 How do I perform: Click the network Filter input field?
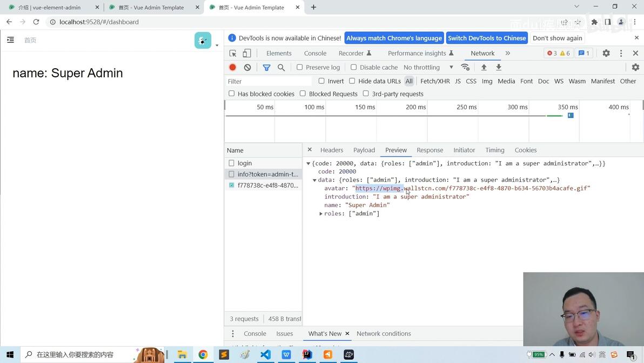point(269,81)
